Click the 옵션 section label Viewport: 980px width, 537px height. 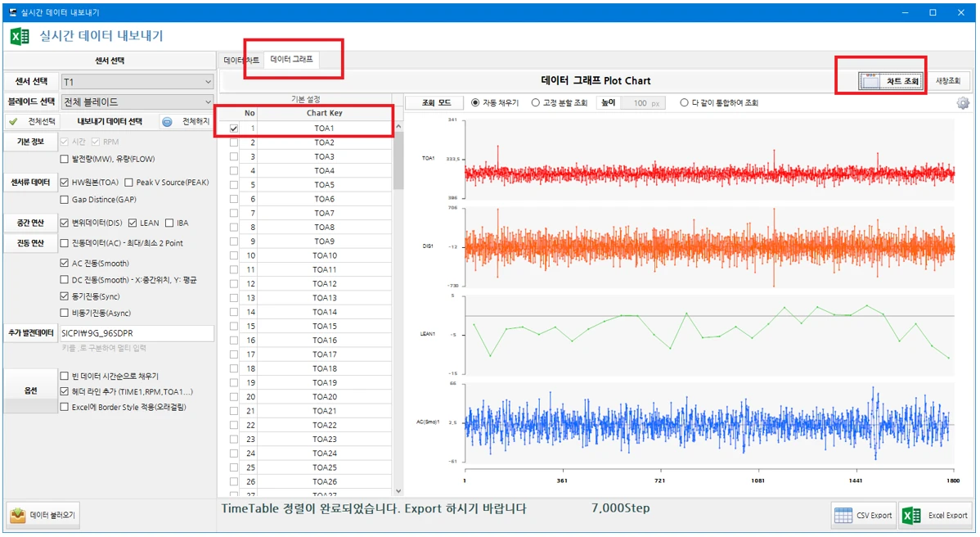pos(30,390)
